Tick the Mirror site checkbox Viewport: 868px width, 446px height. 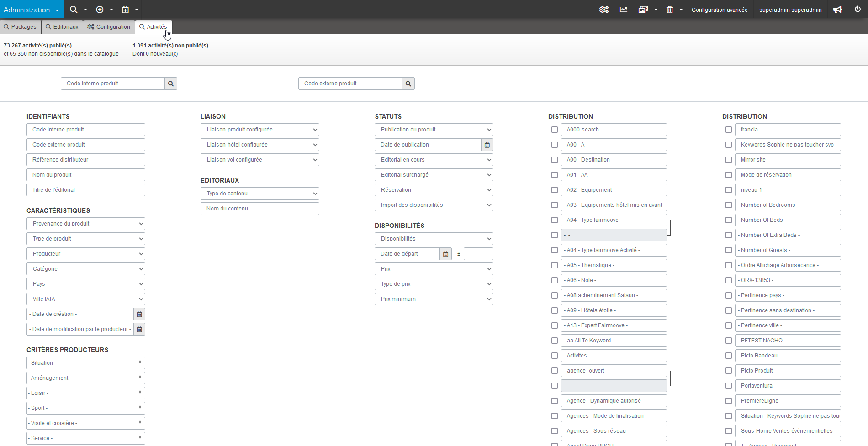click(729, 160)
